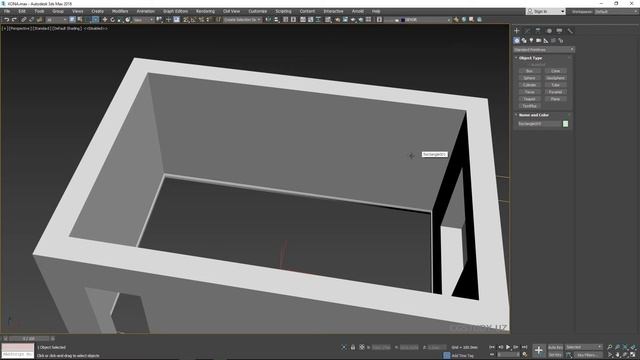Activate the Select and Scale tool

120,20
